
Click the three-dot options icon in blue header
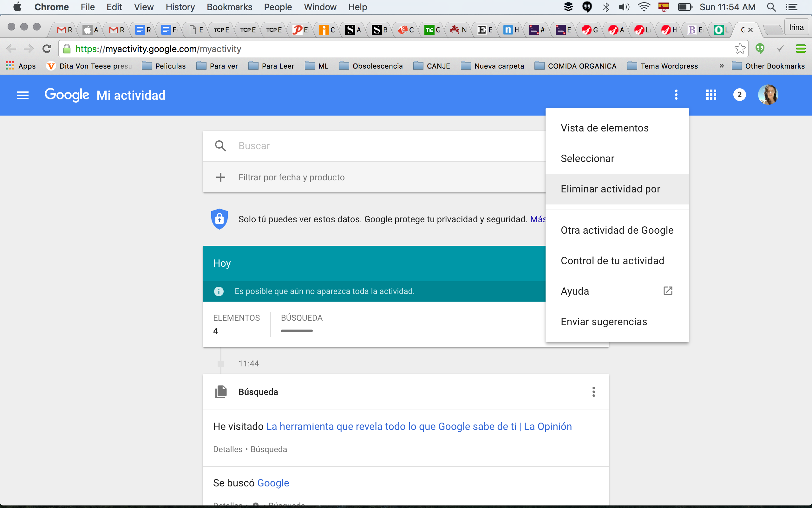point(676,95)
